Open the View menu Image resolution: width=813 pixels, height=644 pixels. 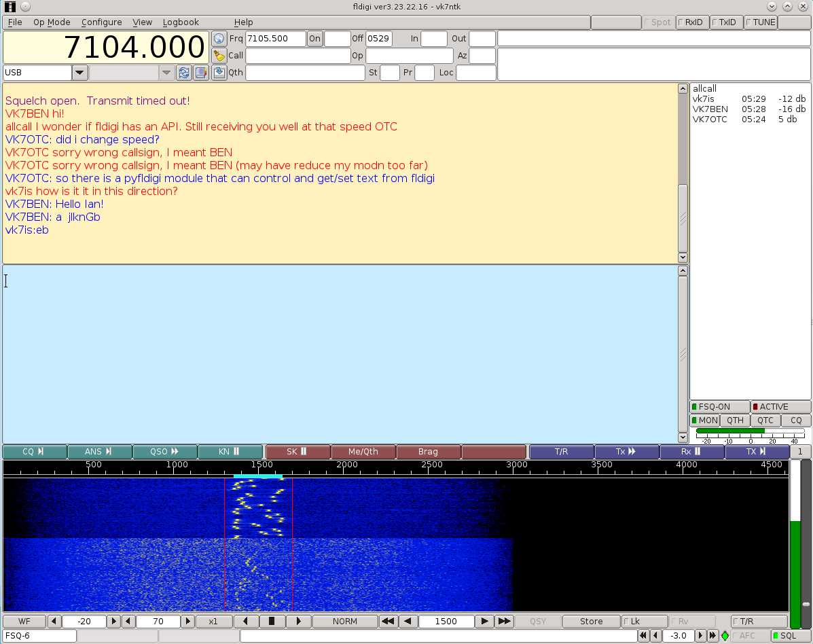pos(142,22)
